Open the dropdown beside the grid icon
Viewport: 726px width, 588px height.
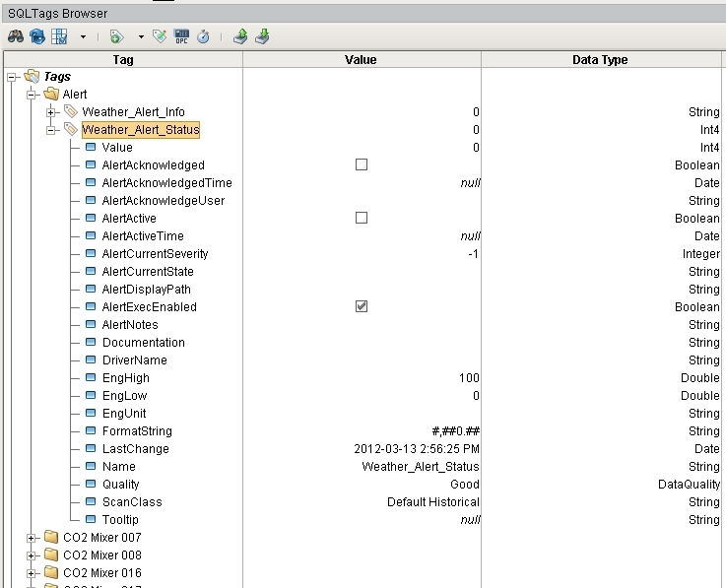point(83,36)
